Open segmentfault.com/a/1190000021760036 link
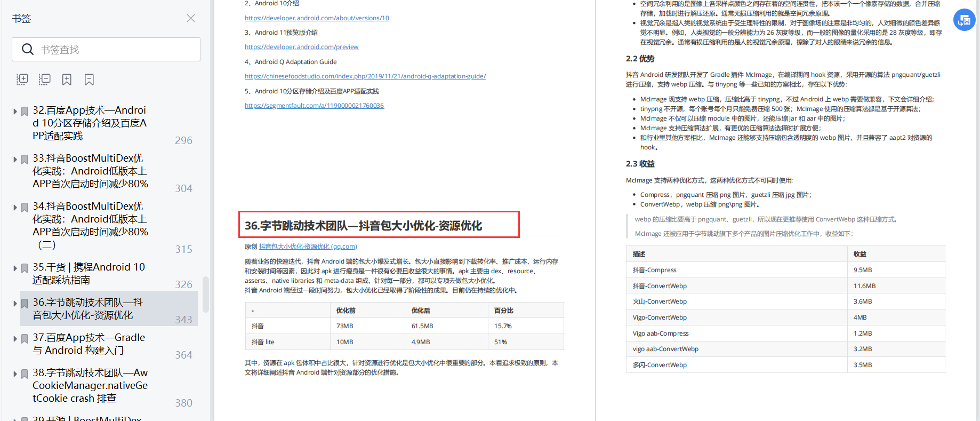The image size is (980, 421). tap(314, 106)
